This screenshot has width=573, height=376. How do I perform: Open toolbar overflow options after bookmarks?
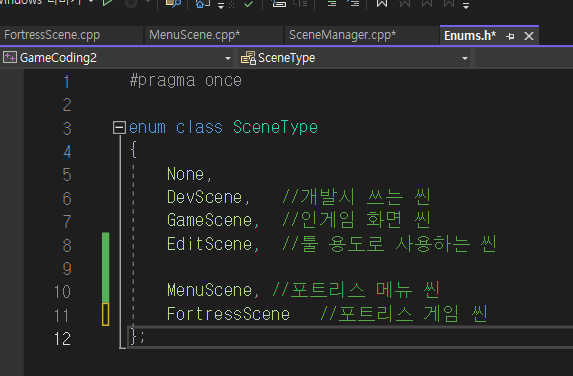(466, 5)
